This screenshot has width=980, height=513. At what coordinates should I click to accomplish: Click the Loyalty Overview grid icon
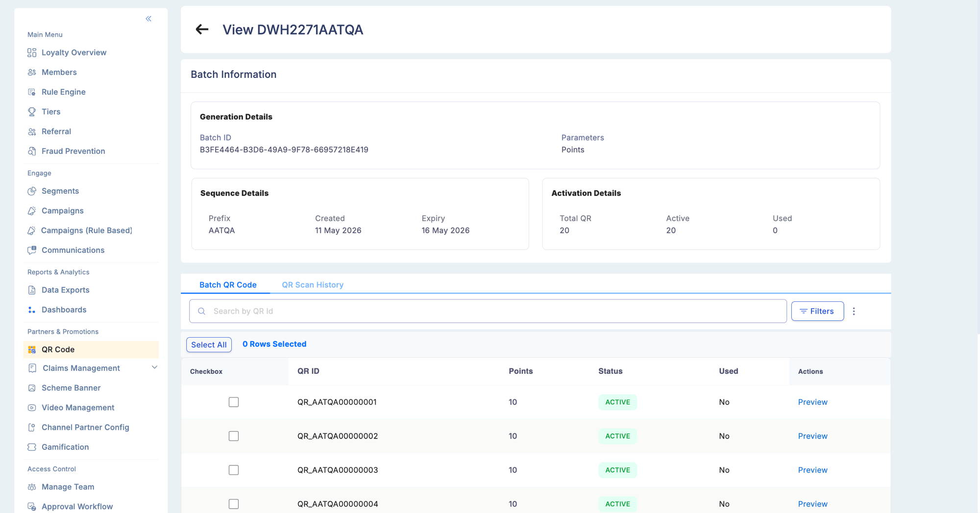tap(32, 52)
